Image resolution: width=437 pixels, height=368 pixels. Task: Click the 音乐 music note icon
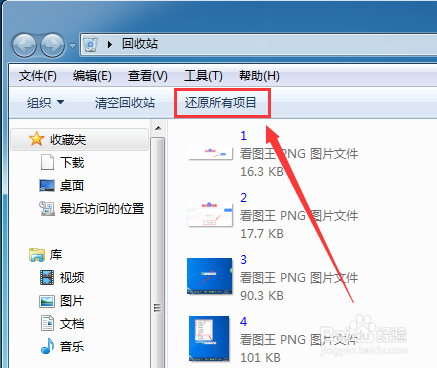(x=47, y=346)
